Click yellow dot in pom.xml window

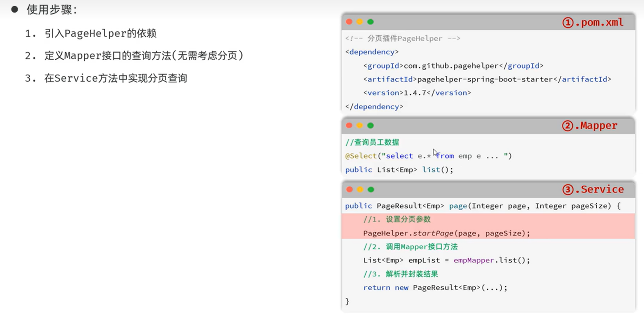(x=360, y=22)
